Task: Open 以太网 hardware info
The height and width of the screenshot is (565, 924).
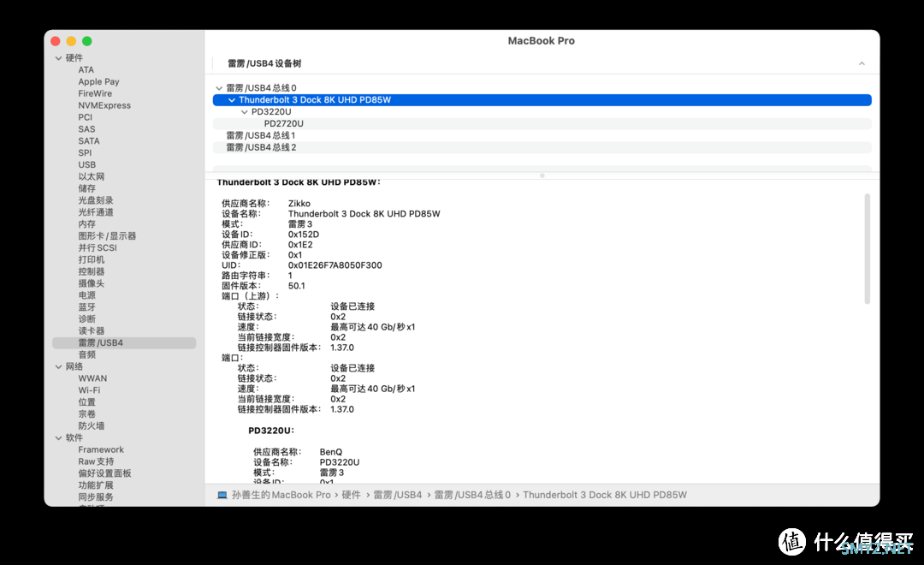Action: click(x=92, y=176)
